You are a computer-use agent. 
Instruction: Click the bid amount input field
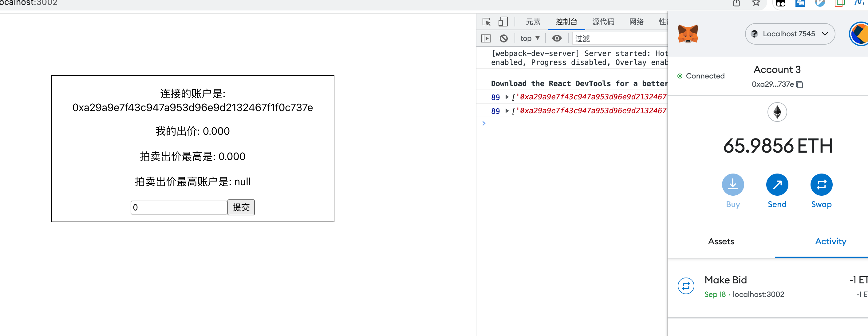(x=178, y=207)
